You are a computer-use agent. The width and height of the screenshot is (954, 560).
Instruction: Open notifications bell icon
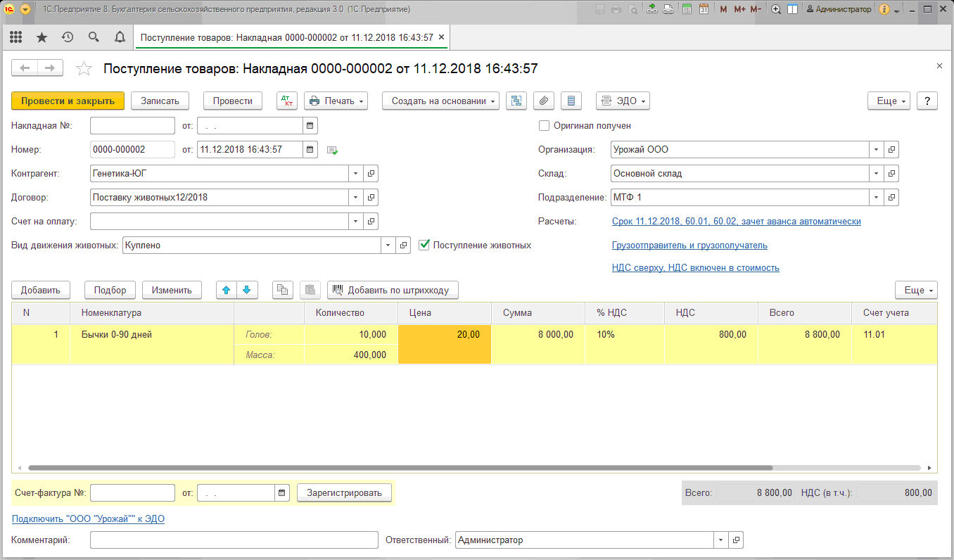pyautogui.click(x=120, y=37)
